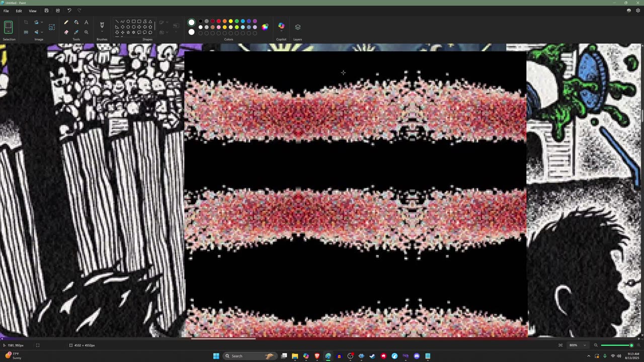The width and height of the screenshot is (644, 362).
Task: Pick the orange color swatch
Action: point(225,22)
